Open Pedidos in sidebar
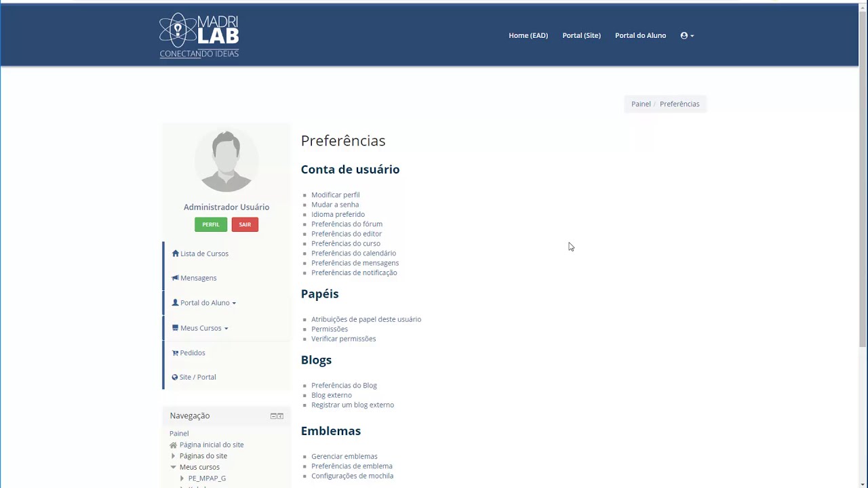This screenshot has width=868, height=488. point(193,352)
